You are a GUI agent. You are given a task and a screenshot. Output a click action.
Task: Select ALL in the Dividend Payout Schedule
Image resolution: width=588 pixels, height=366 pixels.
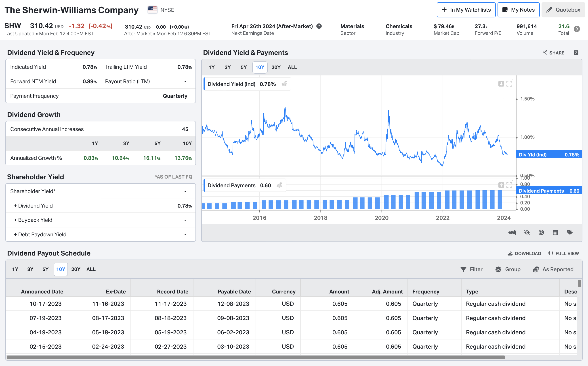[x=91, y=269]
